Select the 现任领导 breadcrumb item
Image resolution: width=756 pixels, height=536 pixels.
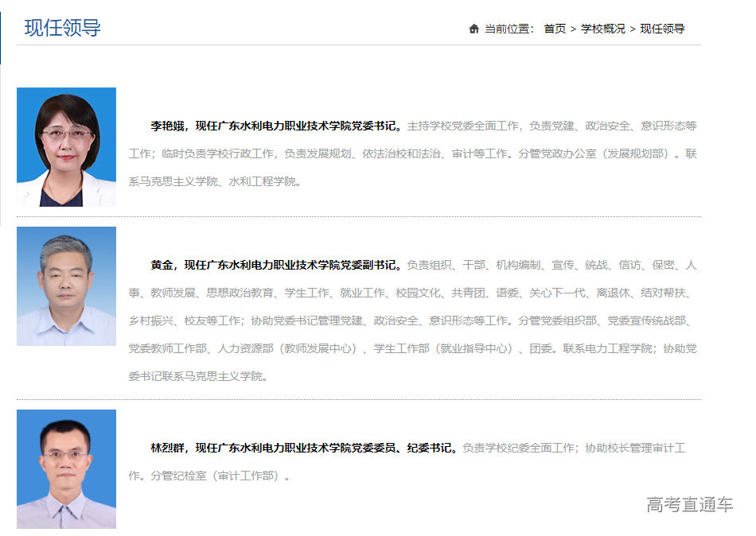tap(661, 29)
